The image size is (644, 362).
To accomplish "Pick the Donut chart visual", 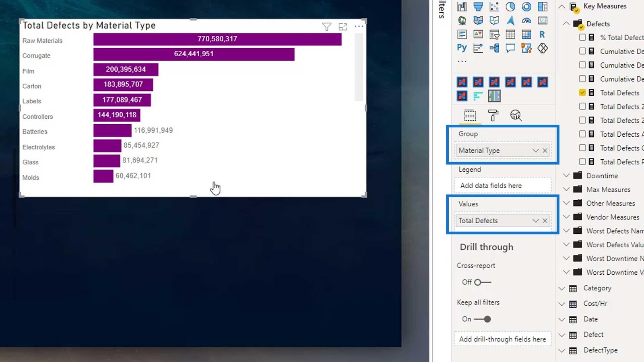I will [x=526, y=6].
